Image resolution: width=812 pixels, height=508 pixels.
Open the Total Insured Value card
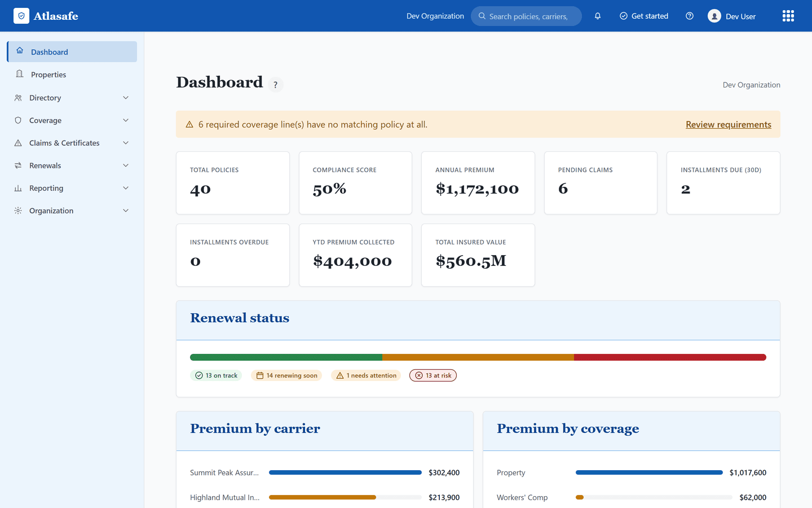pos(478,255)
